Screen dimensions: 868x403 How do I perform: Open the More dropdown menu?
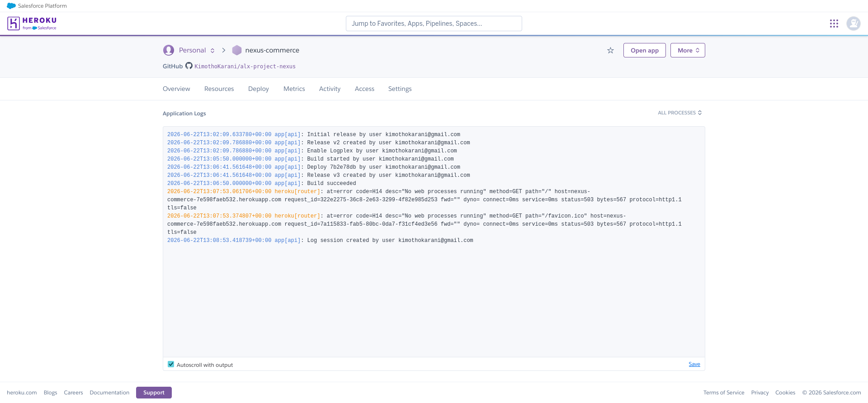[x=688, y=50]
